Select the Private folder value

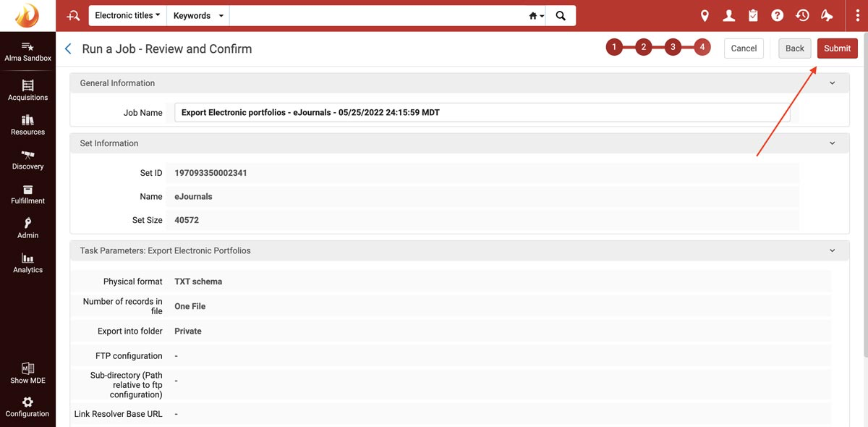point(188,331)
